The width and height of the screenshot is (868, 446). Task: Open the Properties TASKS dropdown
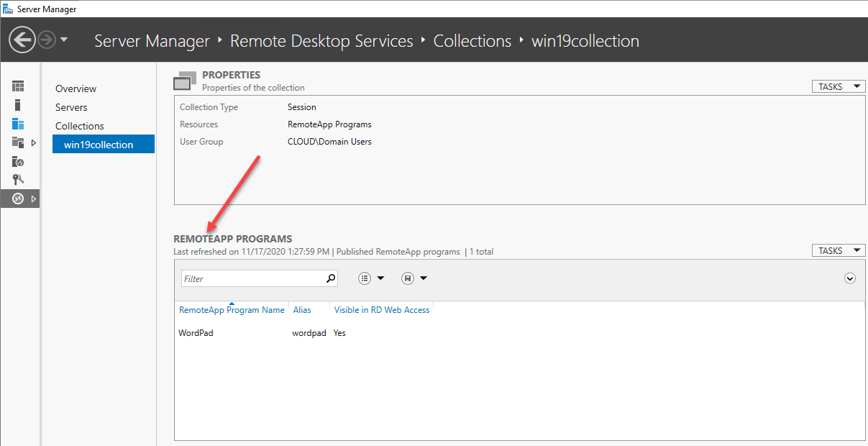[838, 86]
